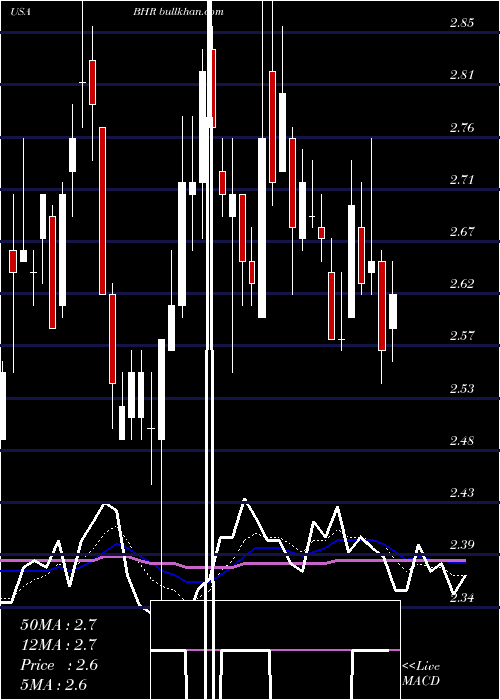This screenshot has width=500, height=700.
Task: Select the 2.67 price axis label
Action: (462, 232)
